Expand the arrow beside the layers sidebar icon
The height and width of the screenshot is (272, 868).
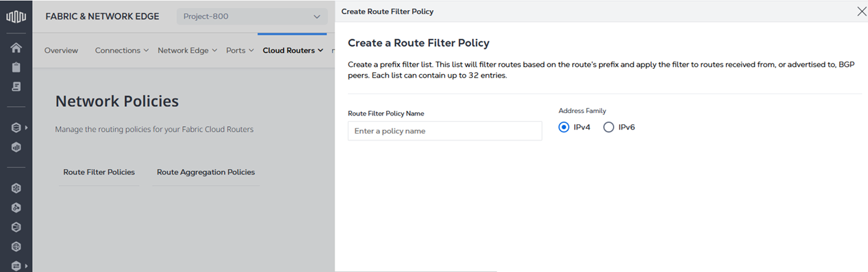pos(26,127)
